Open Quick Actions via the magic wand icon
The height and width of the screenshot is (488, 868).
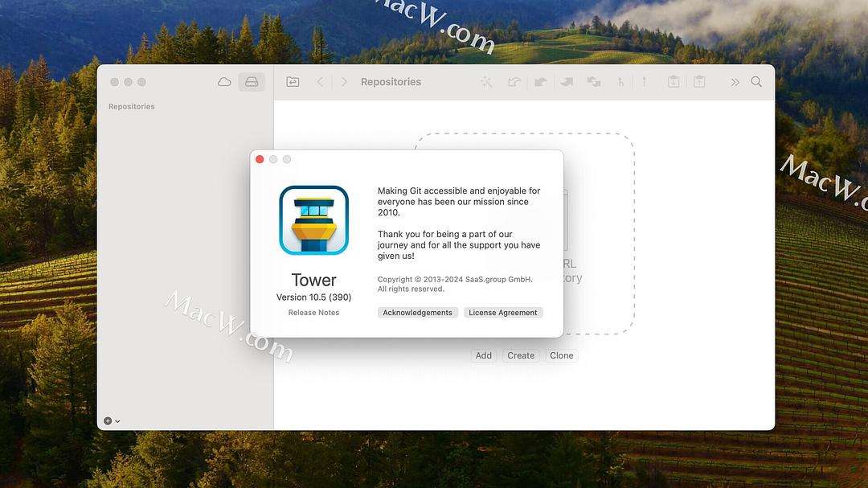click(486, 82)
